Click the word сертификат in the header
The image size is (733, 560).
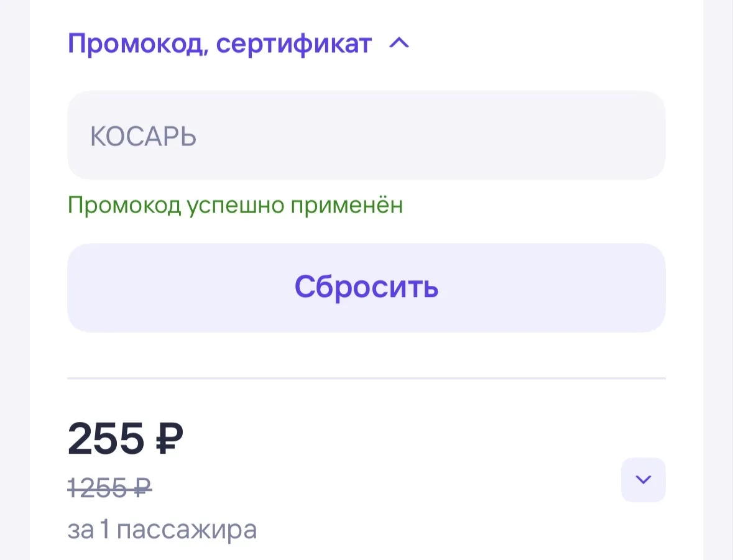293,44
